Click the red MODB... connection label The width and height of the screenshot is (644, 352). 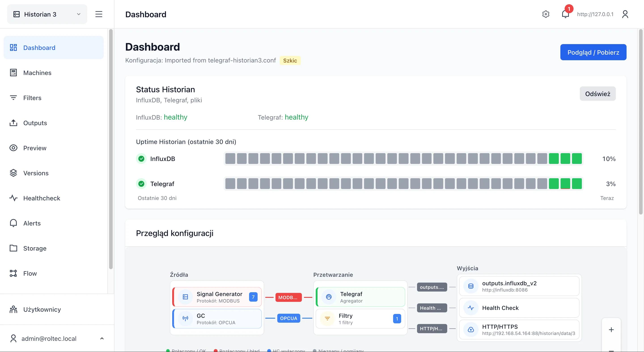click(288, 297)
